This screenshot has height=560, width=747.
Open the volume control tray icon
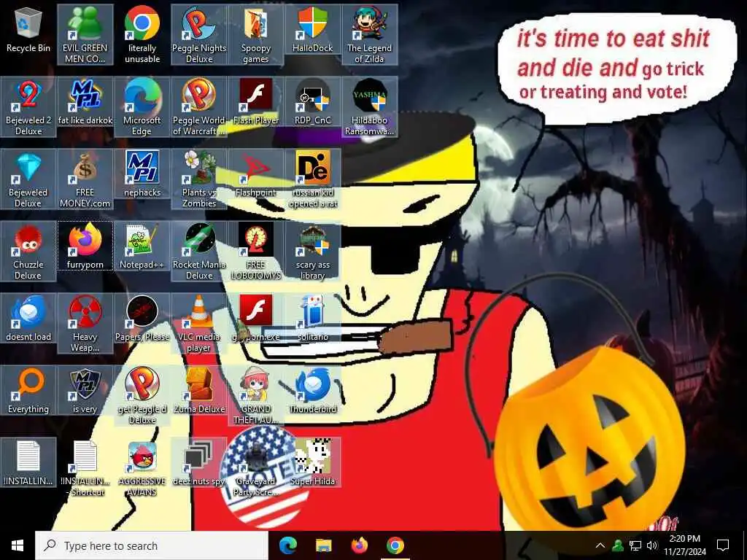(652, 545)
